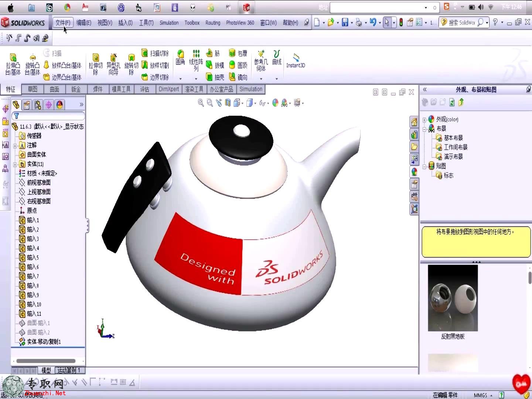Screen dimensions: 532x399
Task: Select the Extruded Cut (拉伸切除) tool
Action: point(95,64)
